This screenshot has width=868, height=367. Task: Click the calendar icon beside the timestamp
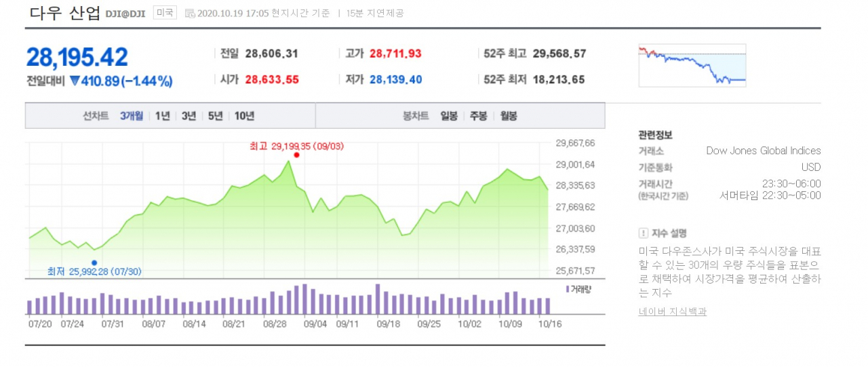click(x=189, y=13)
